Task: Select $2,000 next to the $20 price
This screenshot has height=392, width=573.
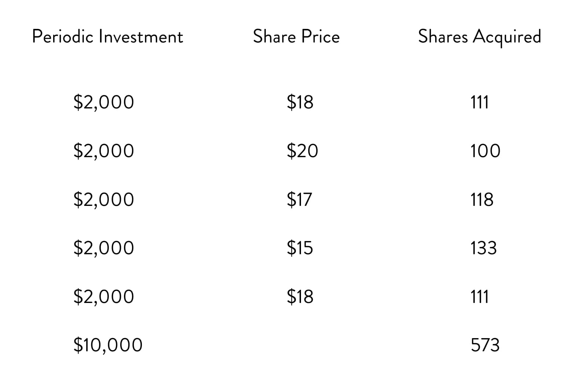Action: [104, 151]
